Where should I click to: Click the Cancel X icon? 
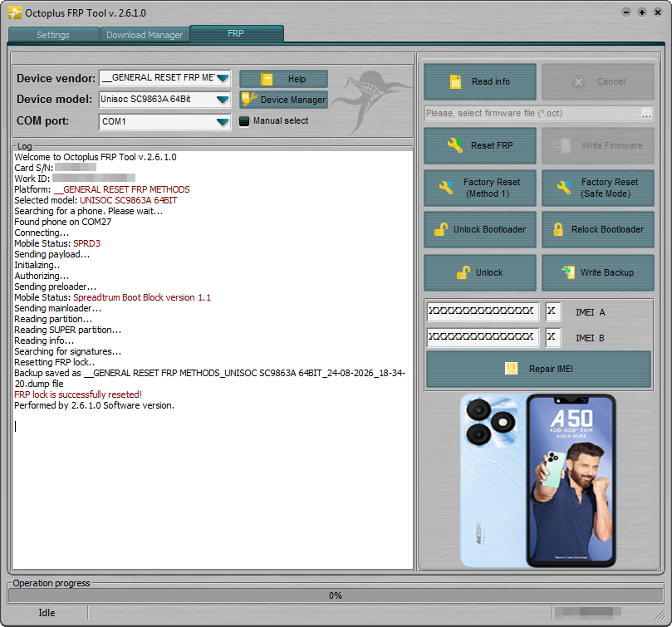pos(578,82)
